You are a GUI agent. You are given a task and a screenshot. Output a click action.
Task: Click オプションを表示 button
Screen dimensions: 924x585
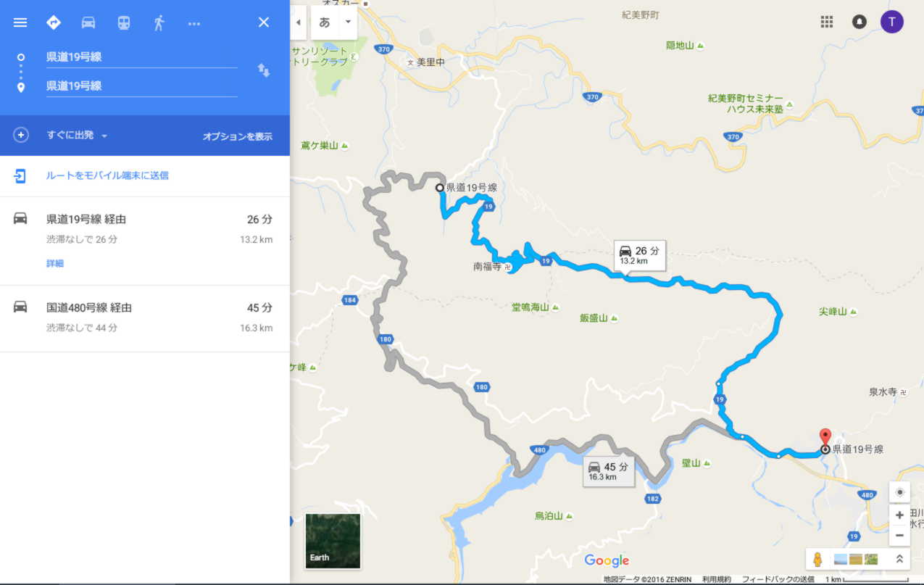tap(238, 136)
